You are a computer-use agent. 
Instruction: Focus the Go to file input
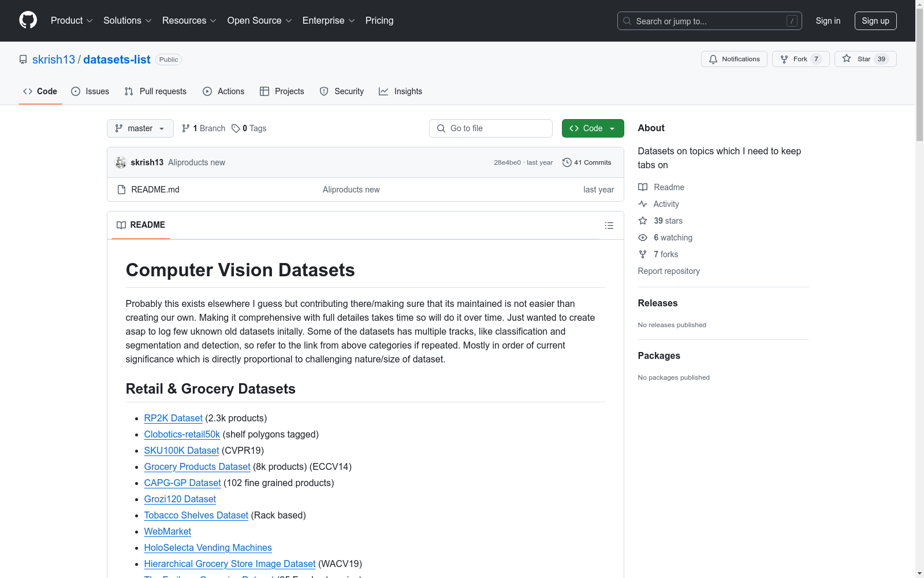pyautogui.click(x=491, y=128)
